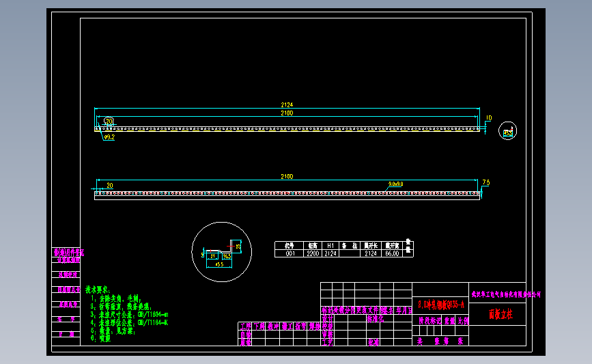Select table cell 001
Screen dimensions: 592x364
290,253
